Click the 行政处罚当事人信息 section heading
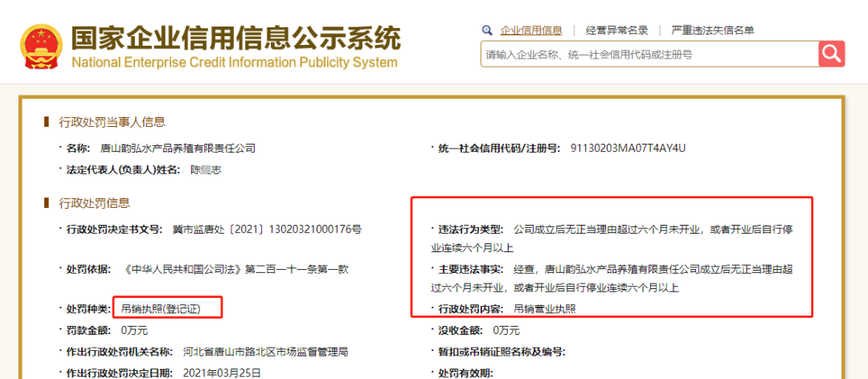This screenshot has height=379, width=868. point(112,122)
